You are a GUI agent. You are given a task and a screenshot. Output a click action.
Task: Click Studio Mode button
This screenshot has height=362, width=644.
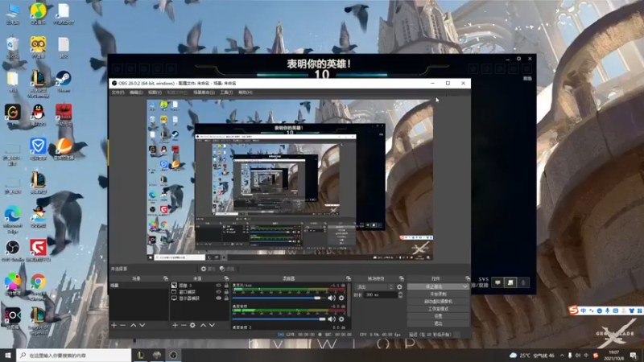tap(438, 309)
